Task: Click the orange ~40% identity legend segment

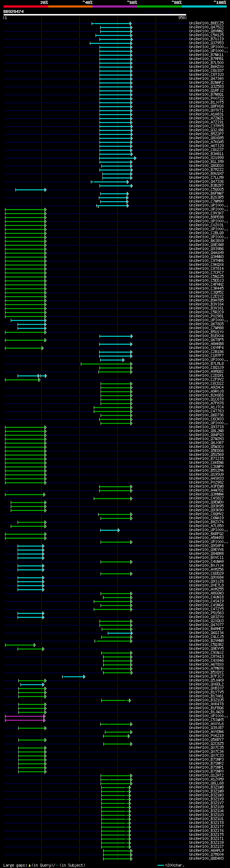Action: (x=70, y=6)
